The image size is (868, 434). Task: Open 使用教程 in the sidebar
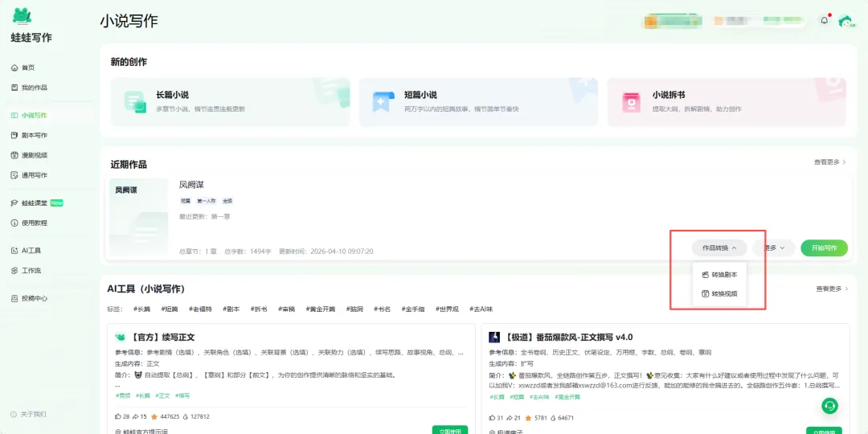coord(29,223)
